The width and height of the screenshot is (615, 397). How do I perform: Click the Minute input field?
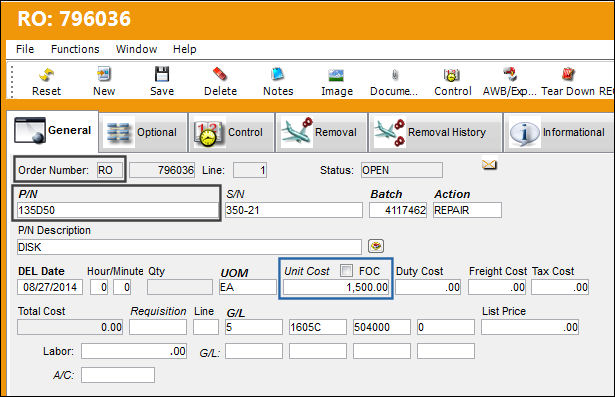click(x=122, y=287)
